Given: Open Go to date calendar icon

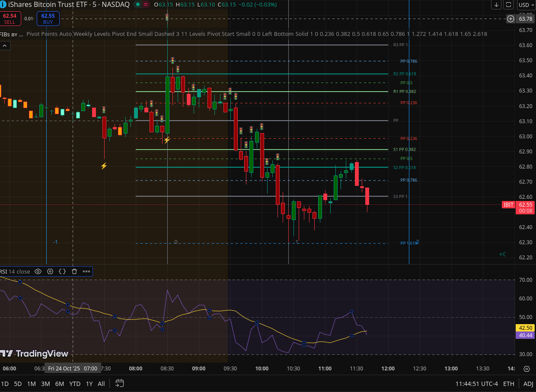Looking at the screenshot, I should pyautogui.click(x=120, y=383).
